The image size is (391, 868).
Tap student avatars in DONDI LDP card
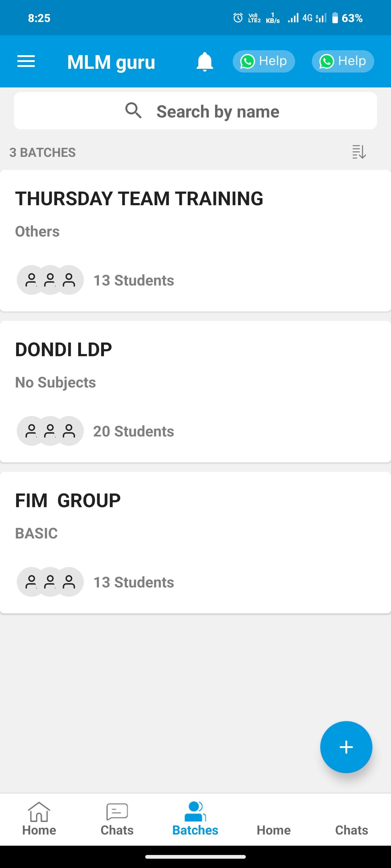(x=50, y=431)
